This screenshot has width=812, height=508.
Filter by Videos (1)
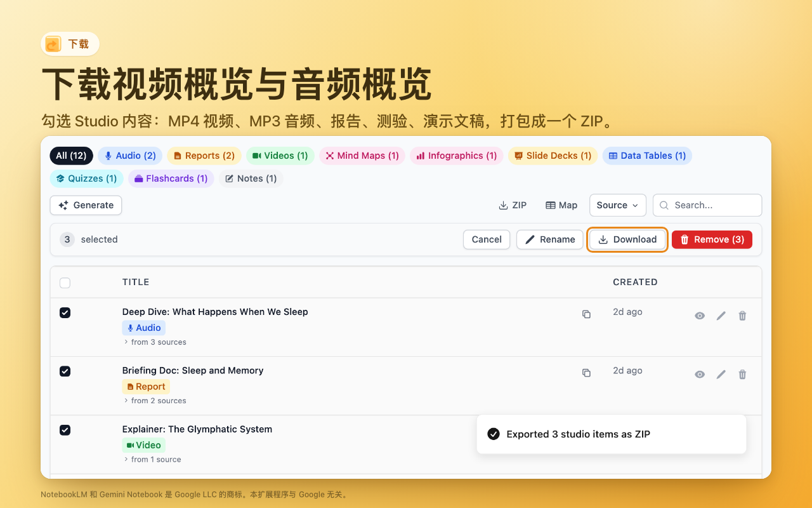[x=280, y=156]
